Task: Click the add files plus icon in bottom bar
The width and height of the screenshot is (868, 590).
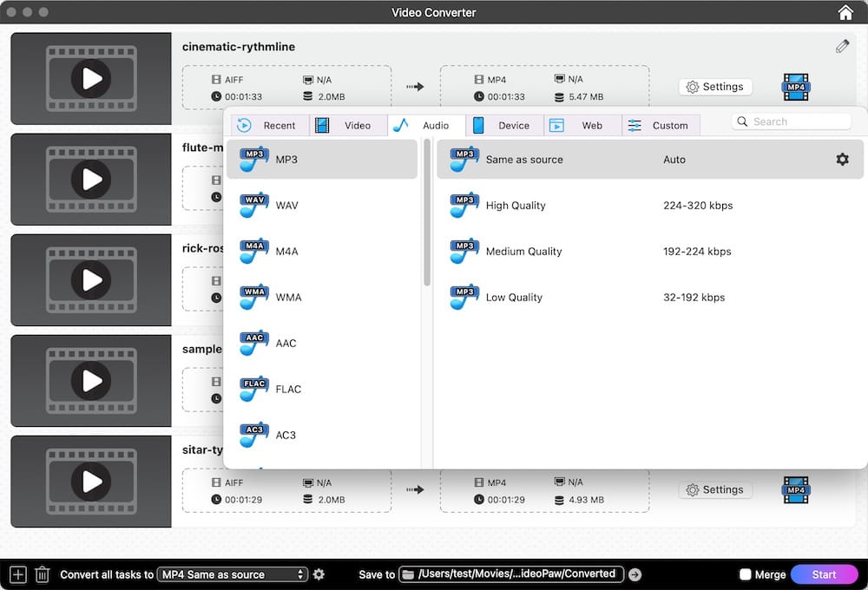Action: pos(16,574)
